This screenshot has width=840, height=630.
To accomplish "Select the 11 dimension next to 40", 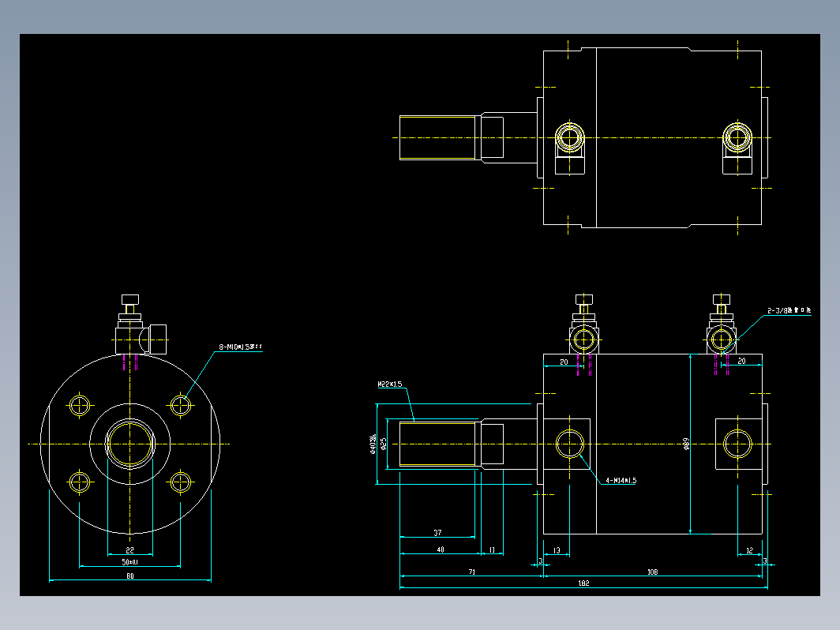I will coord(492,549).
